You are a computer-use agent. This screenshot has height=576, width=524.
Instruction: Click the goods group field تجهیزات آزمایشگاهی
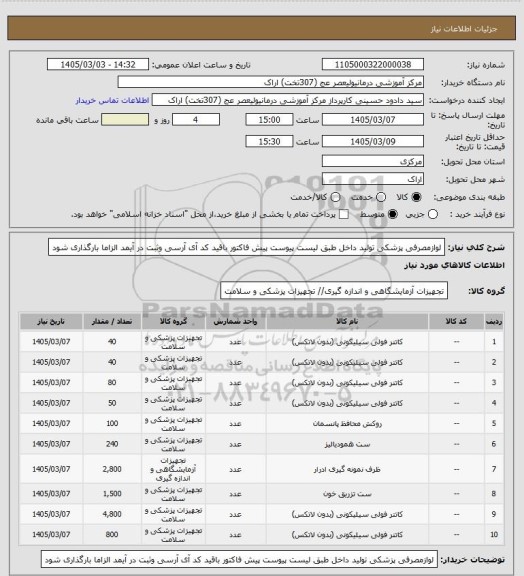[334, 291]
